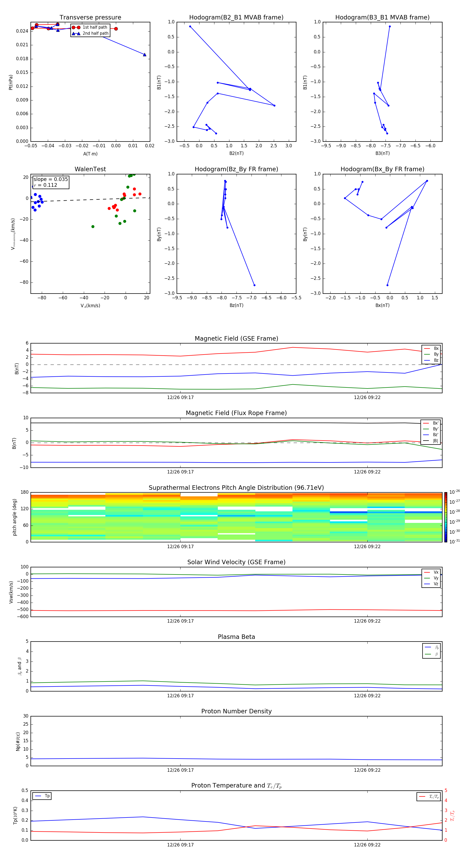Select the "Proton Temperature and Te/Tp" title

(x=236, y=786)
